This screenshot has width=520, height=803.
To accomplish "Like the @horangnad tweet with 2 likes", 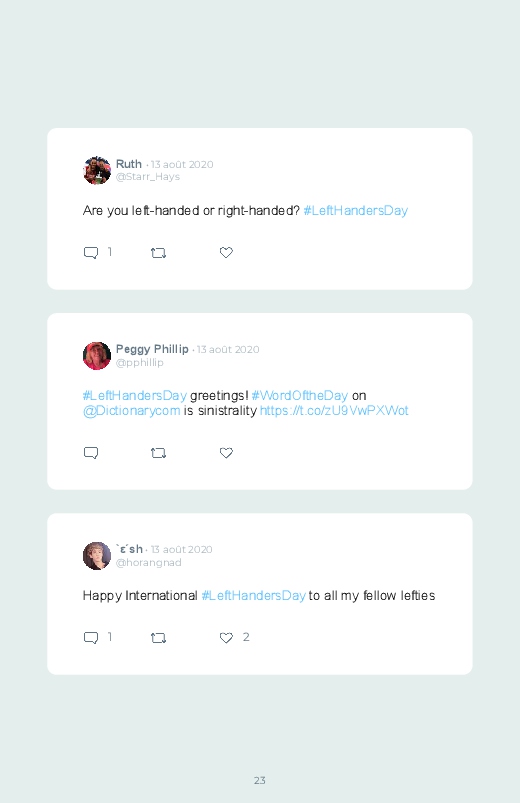I will 226,638.
